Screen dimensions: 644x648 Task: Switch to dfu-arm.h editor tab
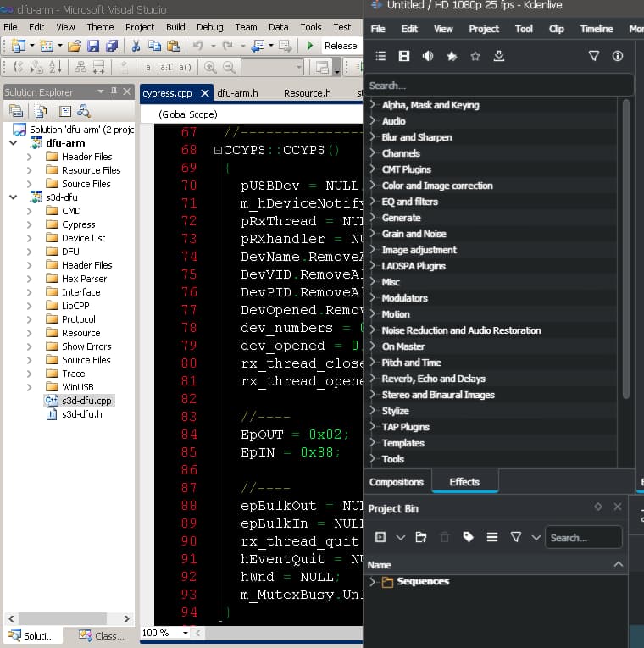[x=237, y=93]
